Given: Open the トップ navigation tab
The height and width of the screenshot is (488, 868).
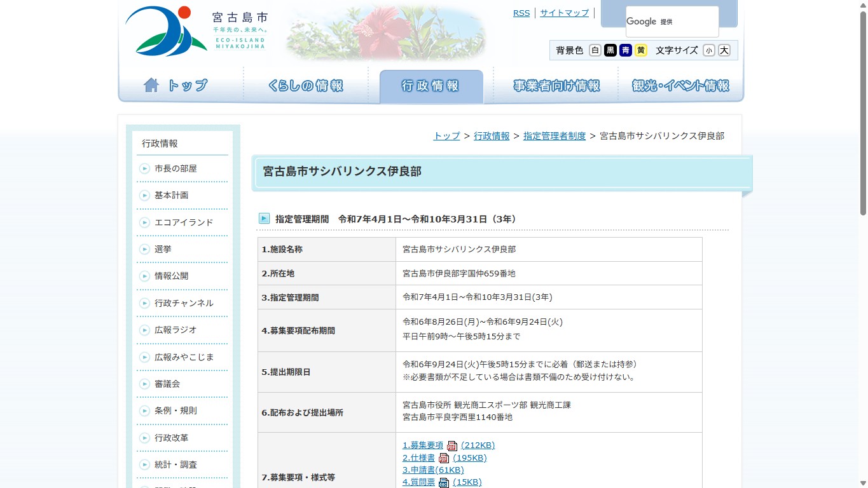Looking at the screenshot, I should pyautogui.click(x=181, y=85).
